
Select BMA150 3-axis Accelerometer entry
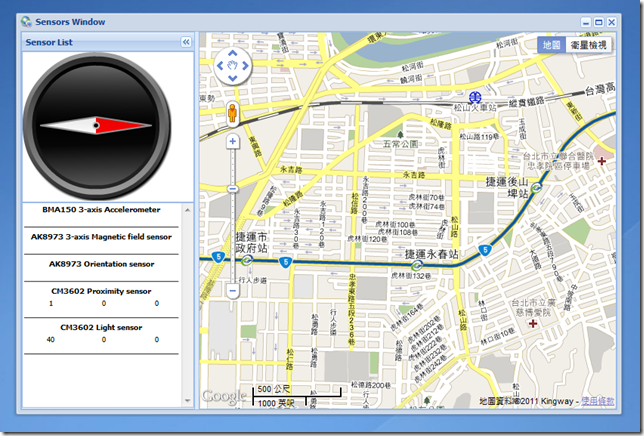coord(101,210)
